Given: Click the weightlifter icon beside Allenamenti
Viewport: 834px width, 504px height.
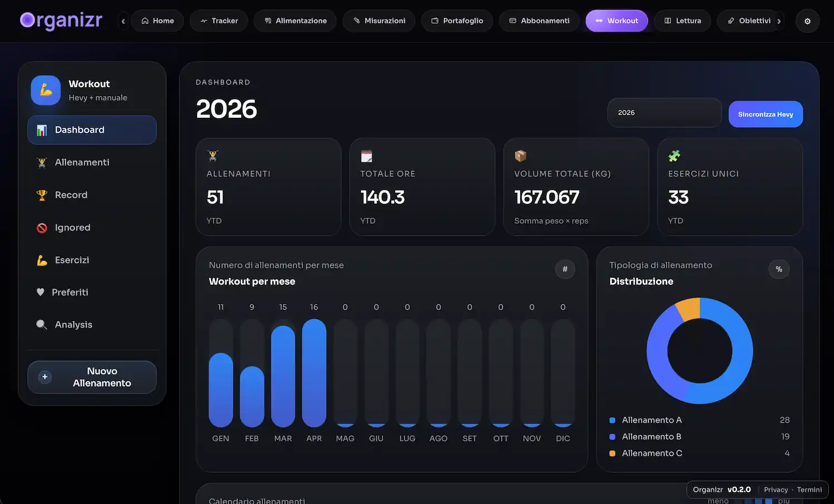Looking at the screenshot, I should [x=42, y=162].
